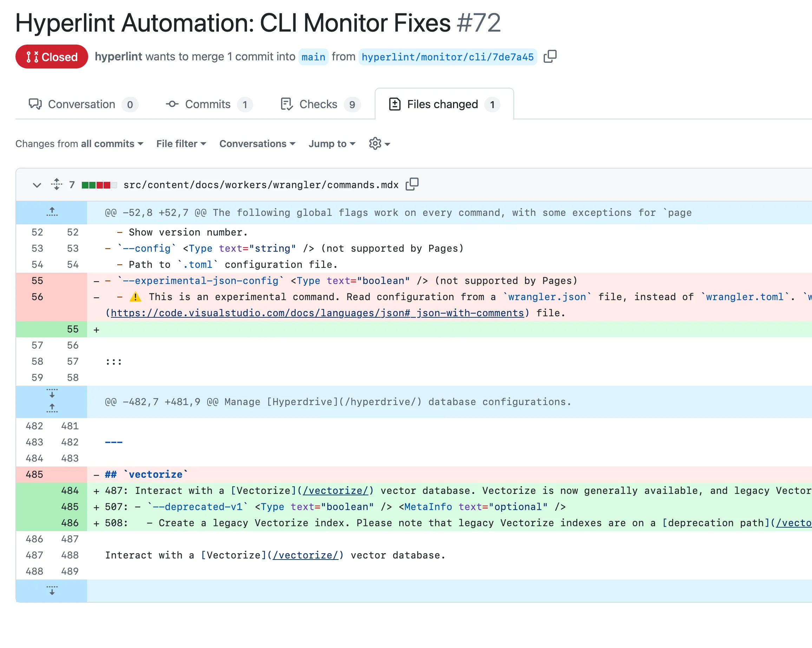This screenshot has width=812, height=648.
Task: Open File filter dropdown
Action: click(181, 144)
